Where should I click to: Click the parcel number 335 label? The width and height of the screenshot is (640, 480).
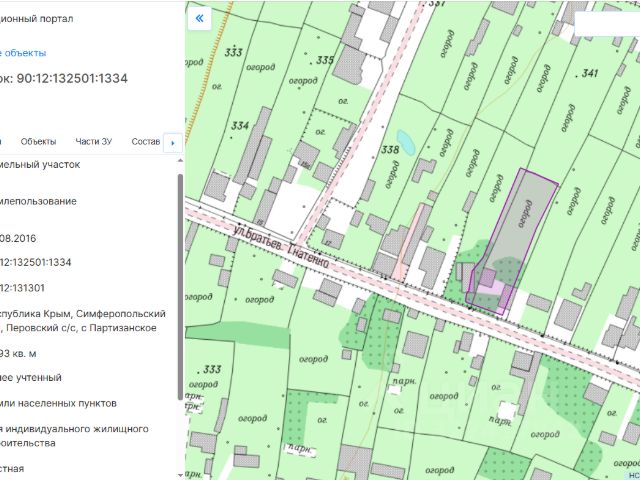[x=325, y=60]
